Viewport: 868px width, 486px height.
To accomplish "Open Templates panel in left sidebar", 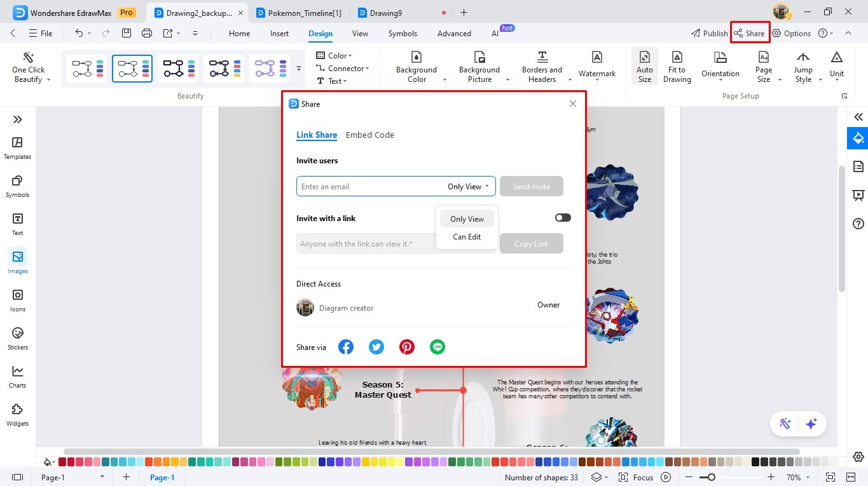I will click(x=18, y=148).
